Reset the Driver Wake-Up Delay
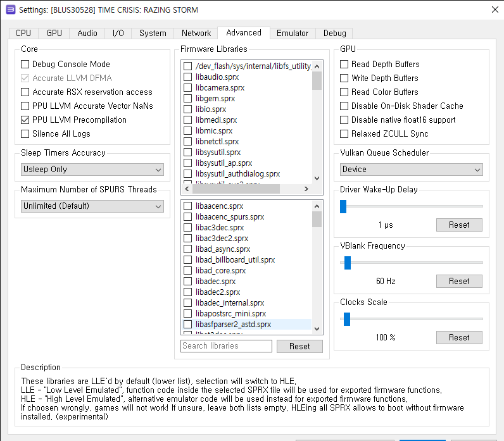Viewport: 504px width, 441px height. click(459, 225)
